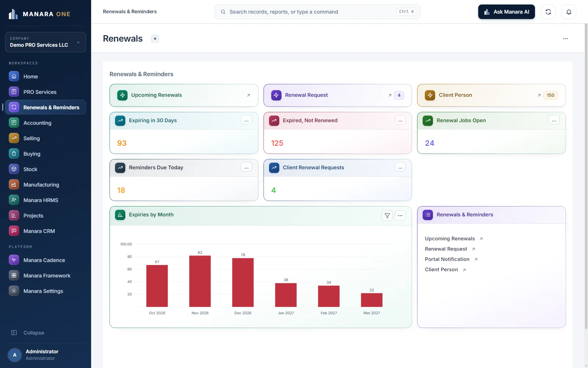Image resolution: width=588 pixels, height=368 pixels.
Task: Open options menu on Expired, Not Renewed
Action: pyautogui.click(x=400, y=120)
